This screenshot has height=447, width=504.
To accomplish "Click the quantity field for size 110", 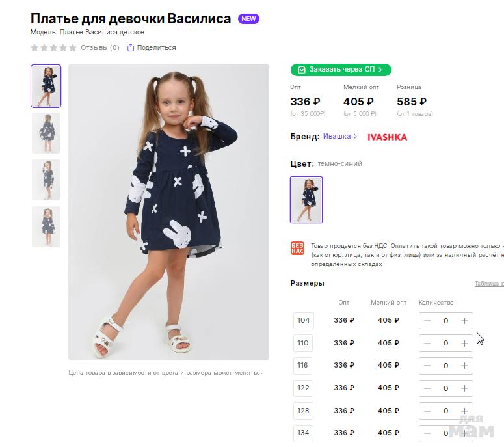I will [x=445, y=344].
